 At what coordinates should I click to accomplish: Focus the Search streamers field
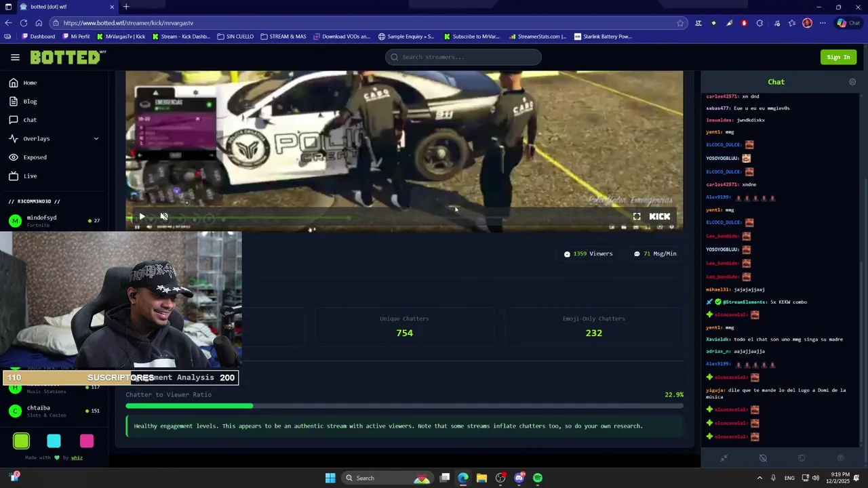point(463,57)
